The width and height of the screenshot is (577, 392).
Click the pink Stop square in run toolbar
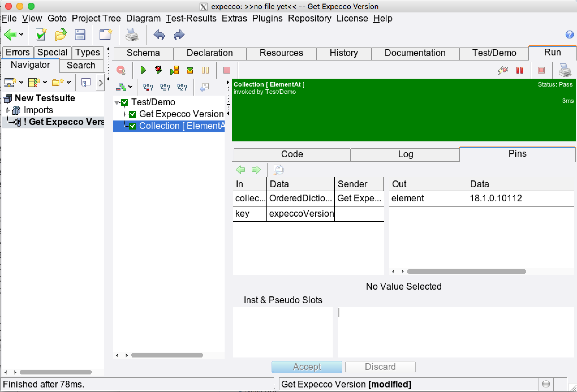coord(227,70)
